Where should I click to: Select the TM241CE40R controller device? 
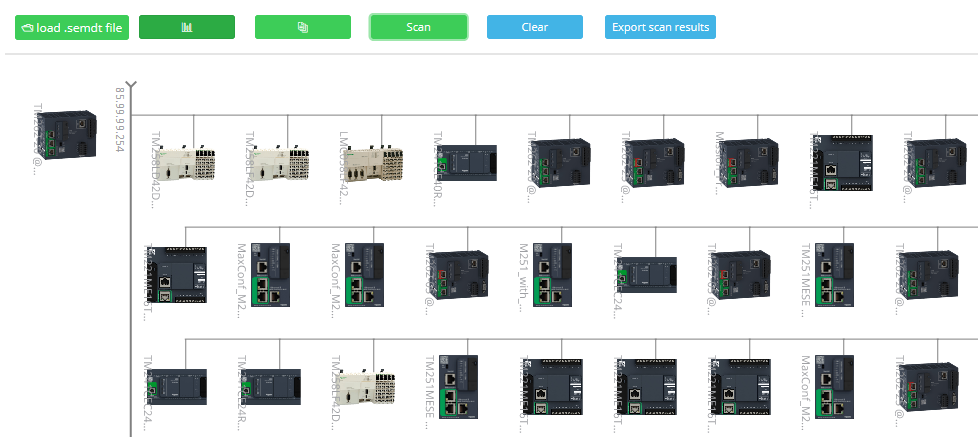(467, 163)
